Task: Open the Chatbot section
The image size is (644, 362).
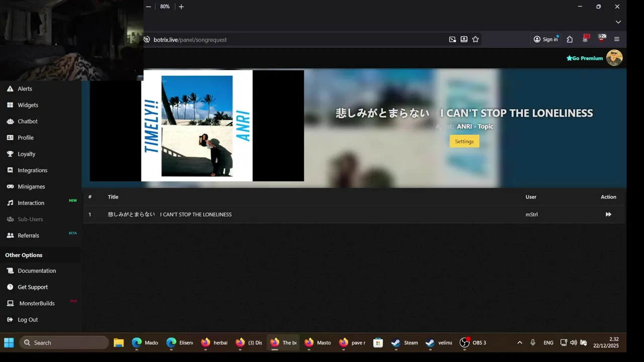Action: (x=28, y=121)
